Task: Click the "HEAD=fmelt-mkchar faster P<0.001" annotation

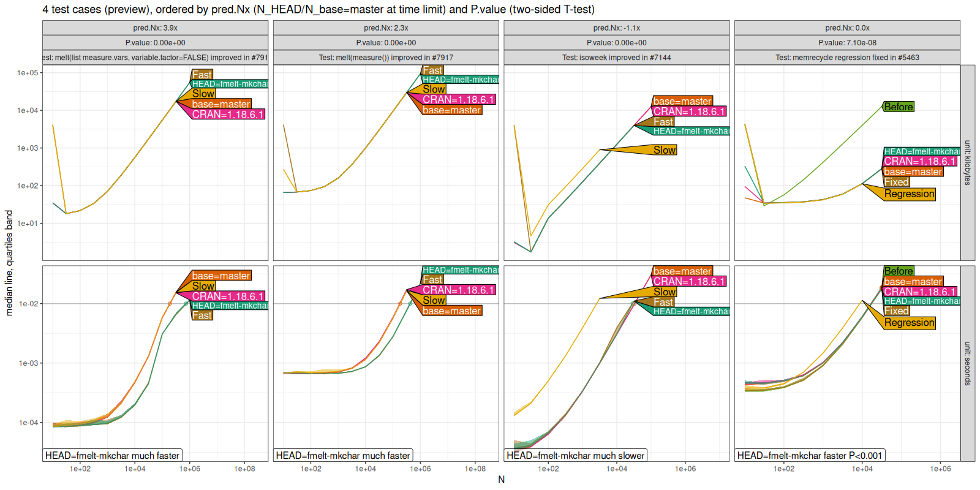Action: [810, 455]
